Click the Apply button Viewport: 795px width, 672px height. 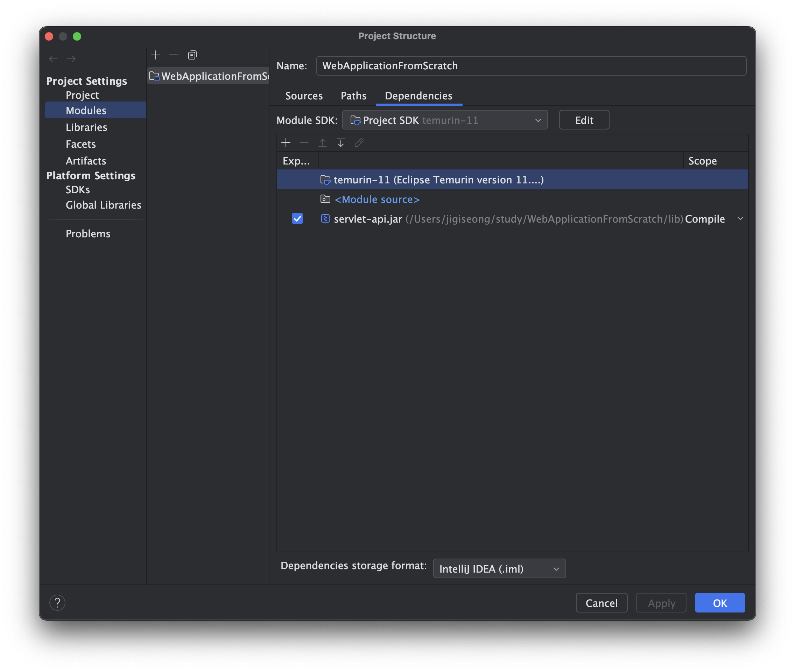661,603
